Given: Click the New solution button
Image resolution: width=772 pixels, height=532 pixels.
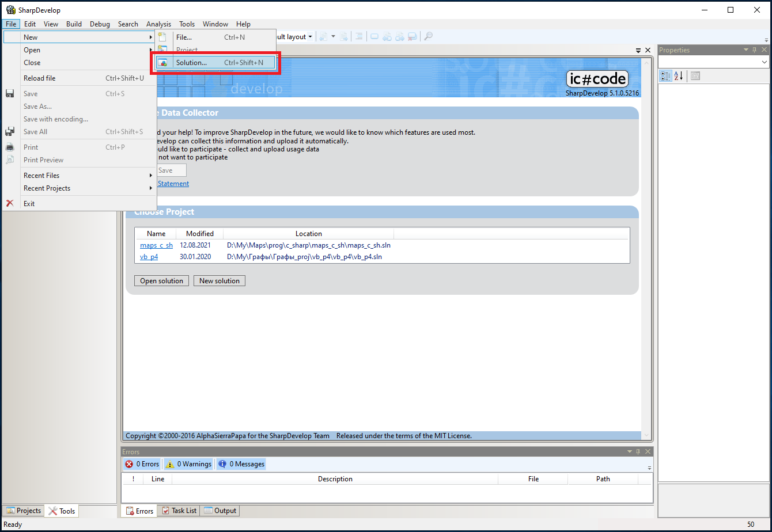Looking at the screenshot, I should (220, 281).
